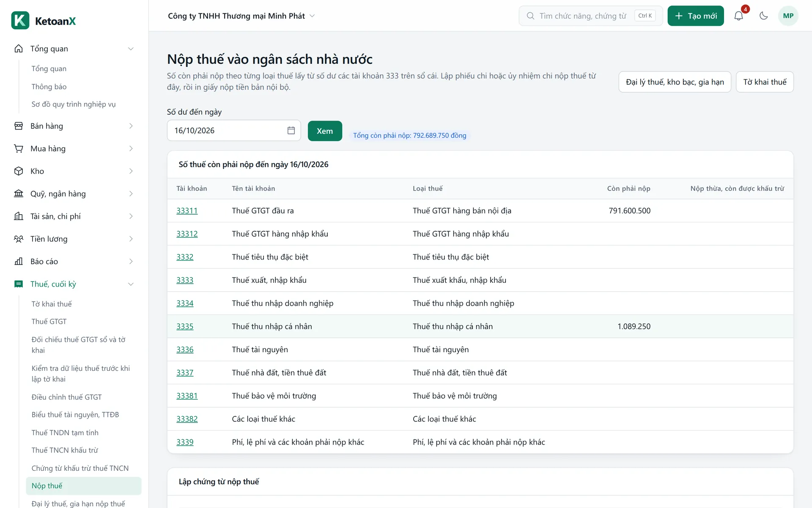Click the Tờ khai thuế button
Viewport: 812px width, 508px height.
pos(765,82)
